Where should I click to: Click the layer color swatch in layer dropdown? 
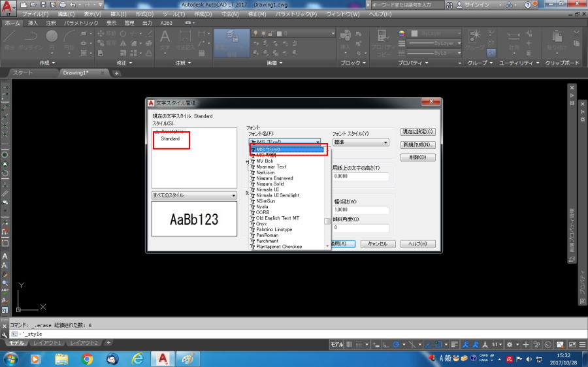pyautogui.click(x=279, y=33)
